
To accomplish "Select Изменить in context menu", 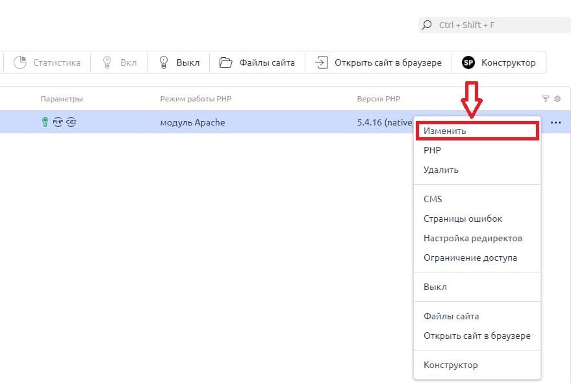I will [x=477, y=131].
